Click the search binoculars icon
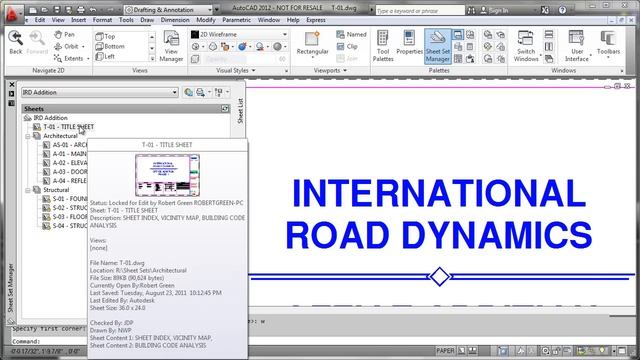Viewport: 640px width, 360px height. [471, 10]
